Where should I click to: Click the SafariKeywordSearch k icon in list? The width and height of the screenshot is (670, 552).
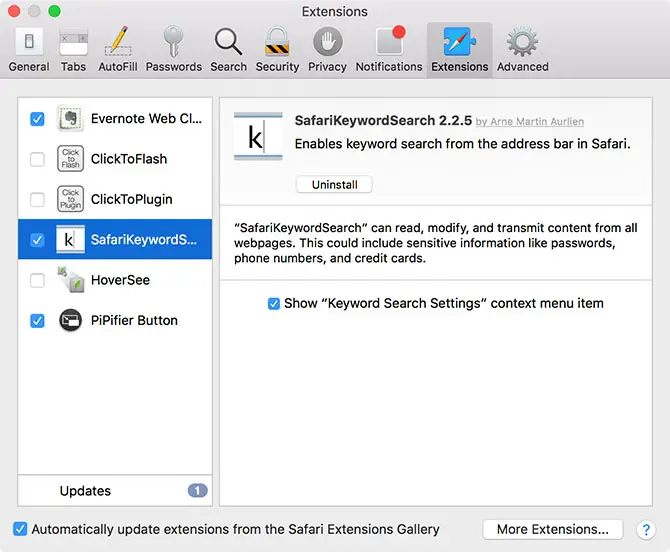tap(71, 239)
